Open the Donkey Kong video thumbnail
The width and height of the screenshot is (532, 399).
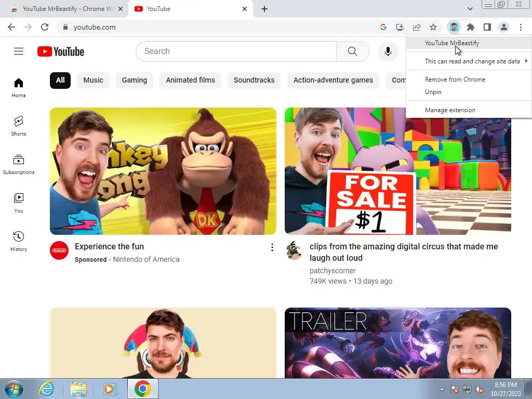point(163,171)
